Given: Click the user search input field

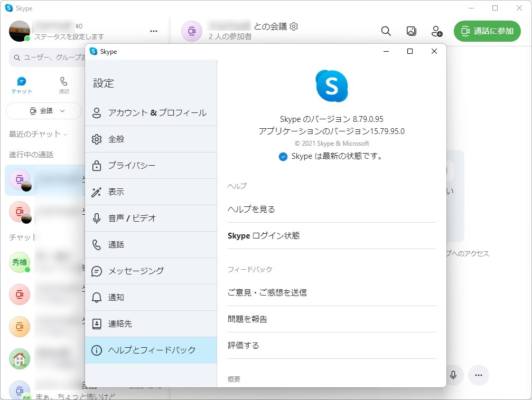Looking at the screenshot, I should tap(45, 56).
